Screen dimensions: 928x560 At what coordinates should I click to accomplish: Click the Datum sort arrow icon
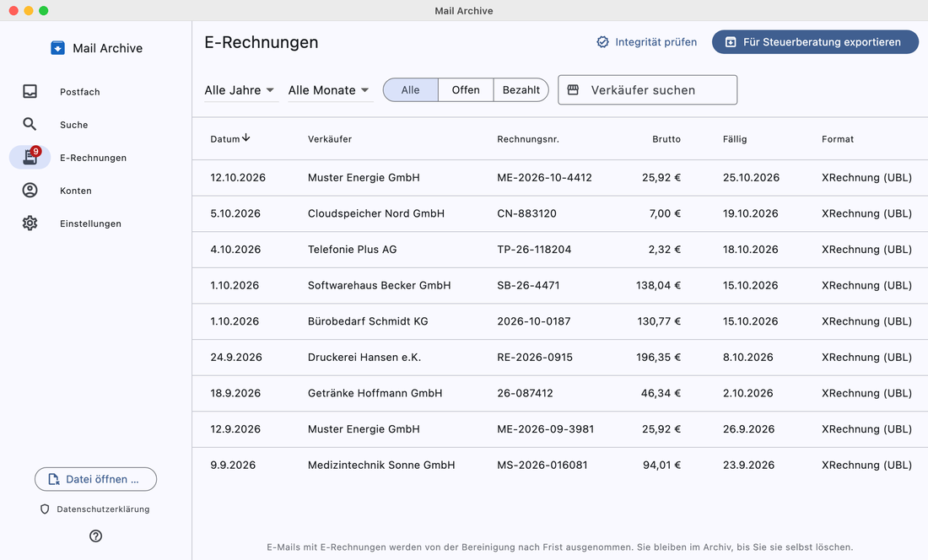point(245,137)
